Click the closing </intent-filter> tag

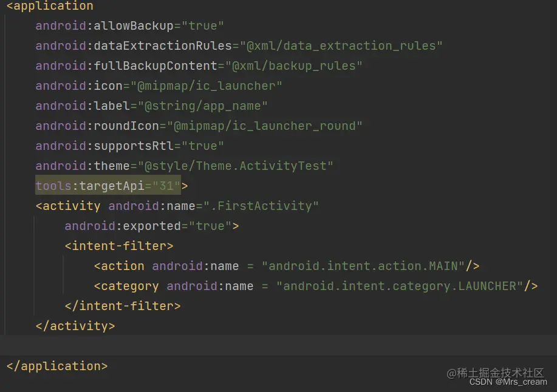[x=123, y=306]
